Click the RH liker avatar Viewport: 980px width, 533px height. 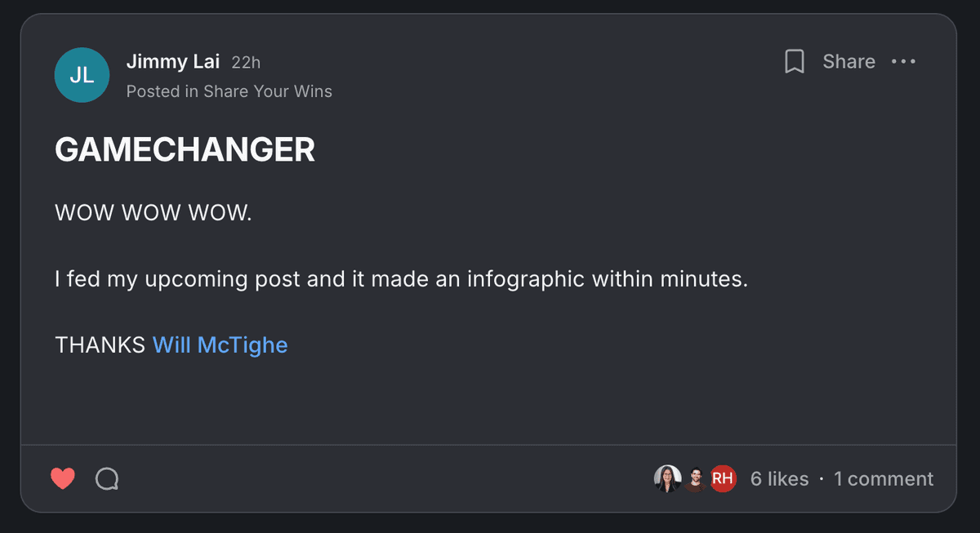pyautogui.click(x=722, y=479)
